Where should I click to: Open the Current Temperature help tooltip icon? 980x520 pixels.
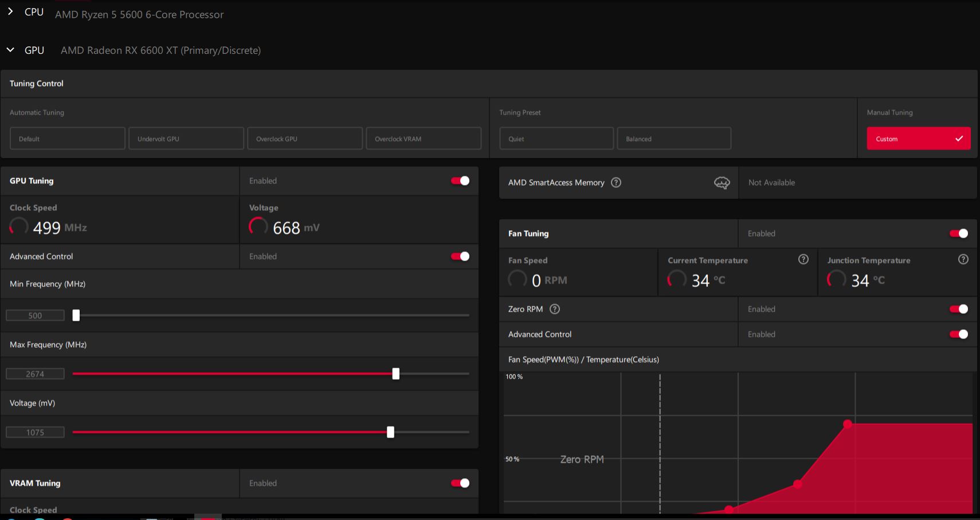(x=803, y=259)
